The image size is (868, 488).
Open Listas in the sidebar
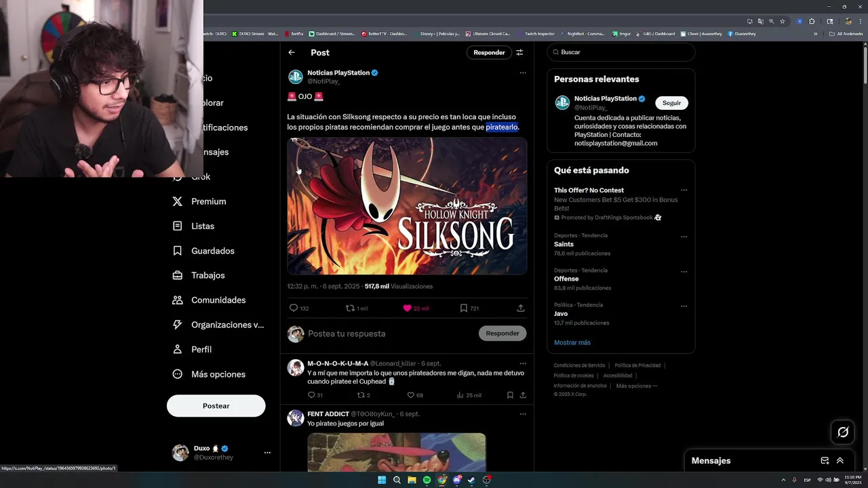[x=194, y=226]
